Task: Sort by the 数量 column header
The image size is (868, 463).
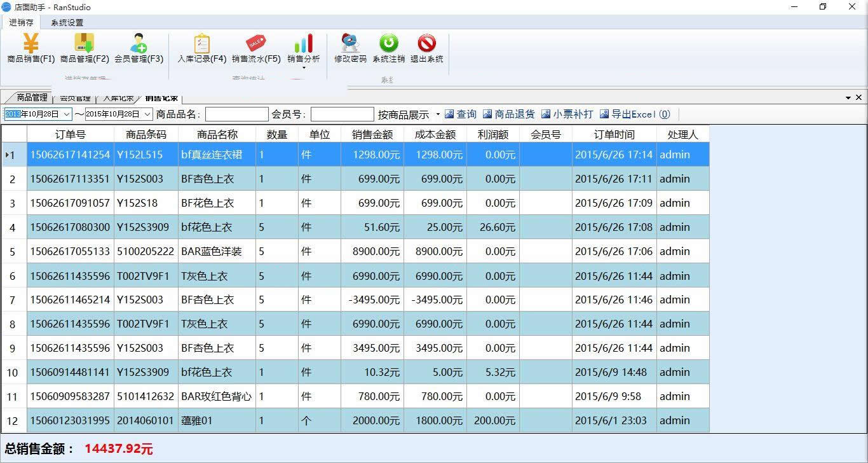Action: [x=277, y=134]
